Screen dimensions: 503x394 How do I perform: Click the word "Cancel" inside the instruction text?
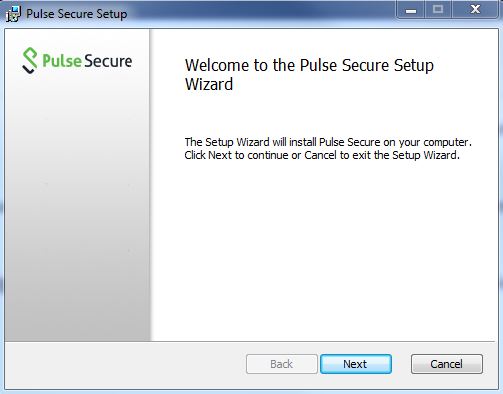coord(320,155)
